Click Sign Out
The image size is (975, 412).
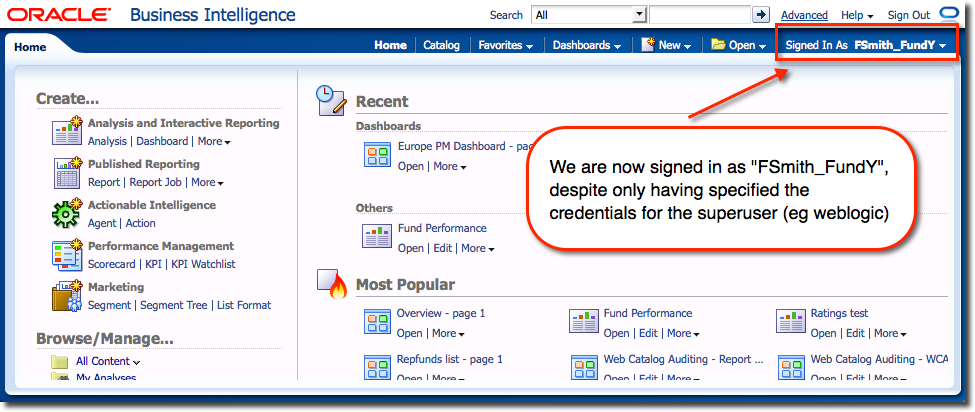click(908, 15)
